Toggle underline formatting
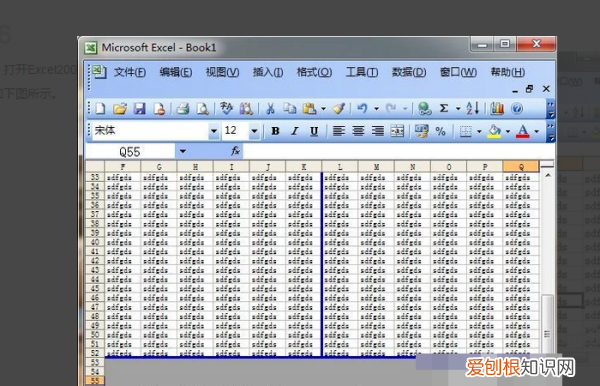Image resolution: width=600 pixels, height=386 pixels. 314,131
